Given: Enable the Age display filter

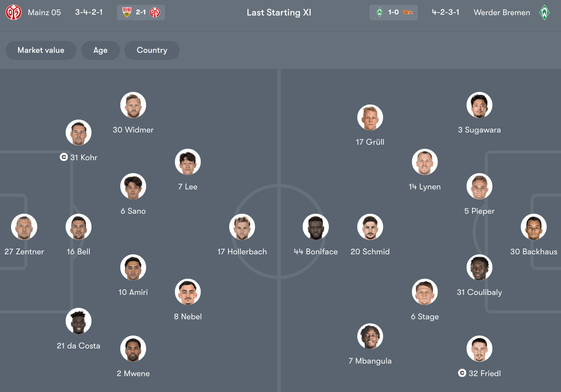Looking at the screenshot, I should click(100, 50).
